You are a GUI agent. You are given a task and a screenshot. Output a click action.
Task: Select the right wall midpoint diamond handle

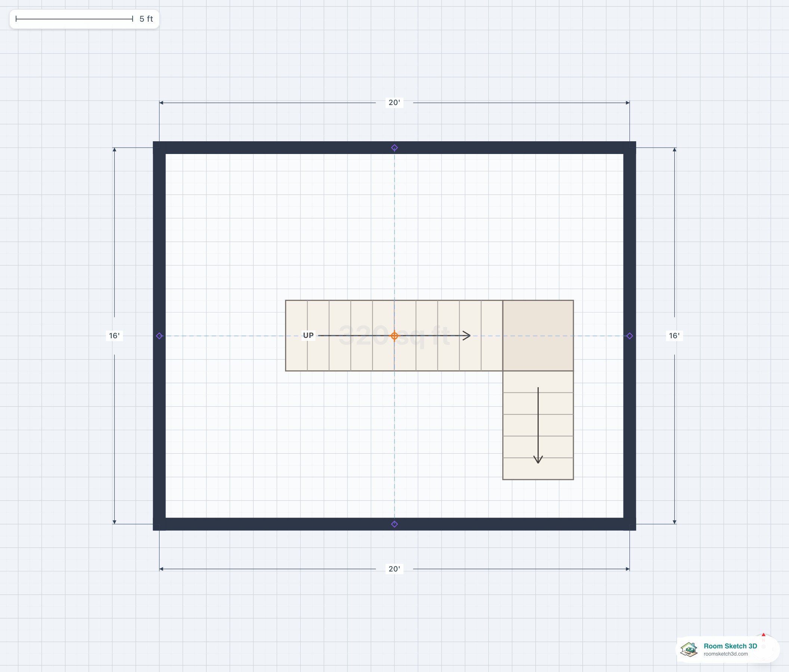click(x=629, y=336)
